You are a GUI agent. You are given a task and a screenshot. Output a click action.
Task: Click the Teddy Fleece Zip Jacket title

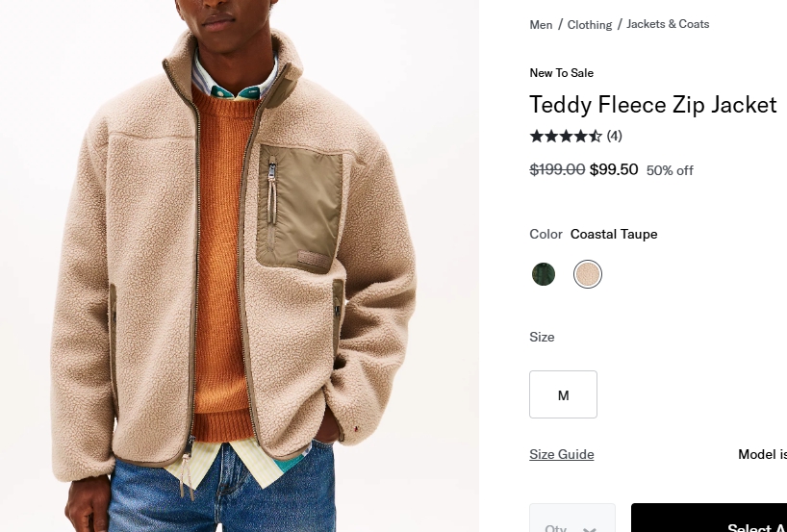pos(652,104)
